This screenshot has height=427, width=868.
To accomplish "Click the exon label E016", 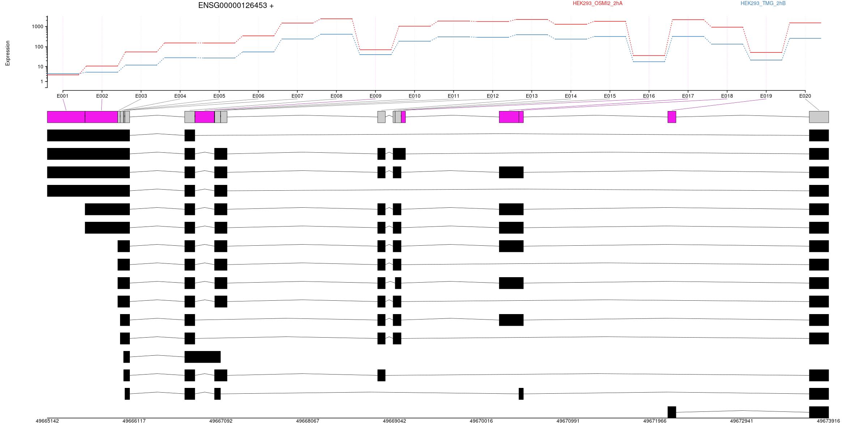I will (649, 96).
